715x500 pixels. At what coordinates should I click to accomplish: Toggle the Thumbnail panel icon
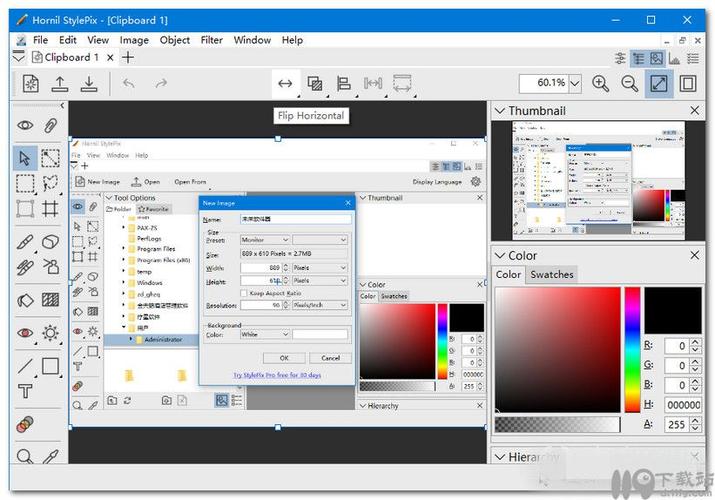pos(657,58)
